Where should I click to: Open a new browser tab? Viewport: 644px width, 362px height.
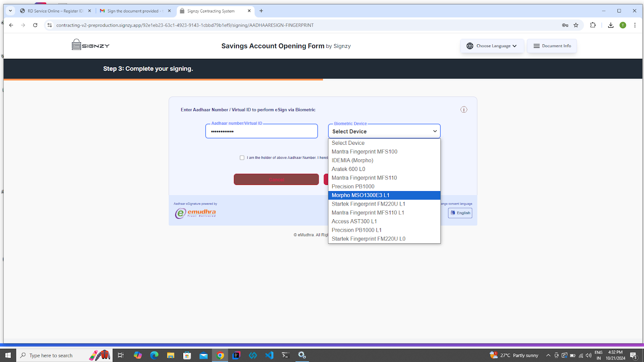(261, 11)
